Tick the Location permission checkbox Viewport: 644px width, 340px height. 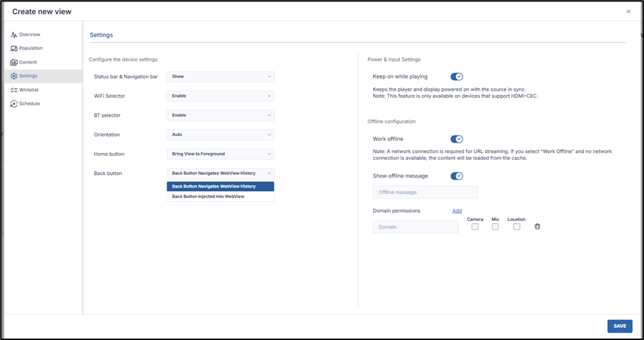516,227
